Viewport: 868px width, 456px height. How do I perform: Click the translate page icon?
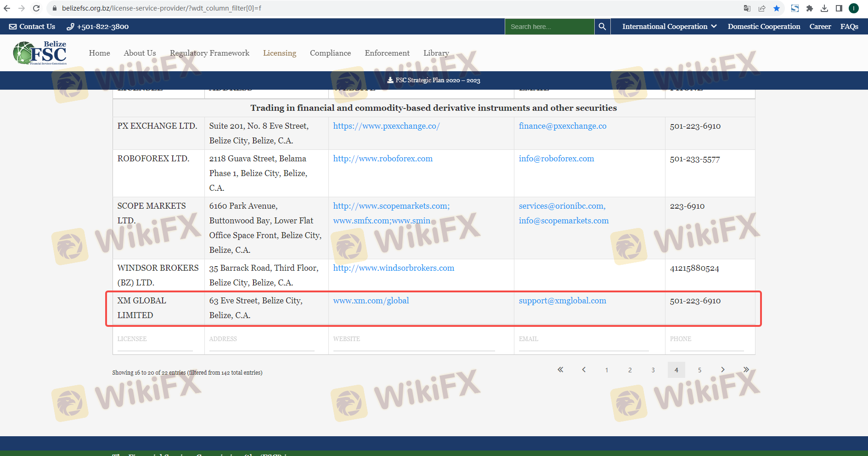747,8
